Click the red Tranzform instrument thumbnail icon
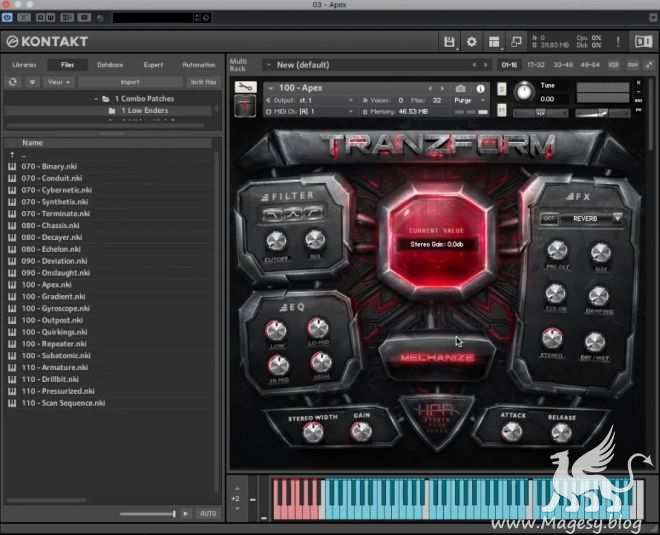The width and height of the screenshot is (660, 535). 245,105
